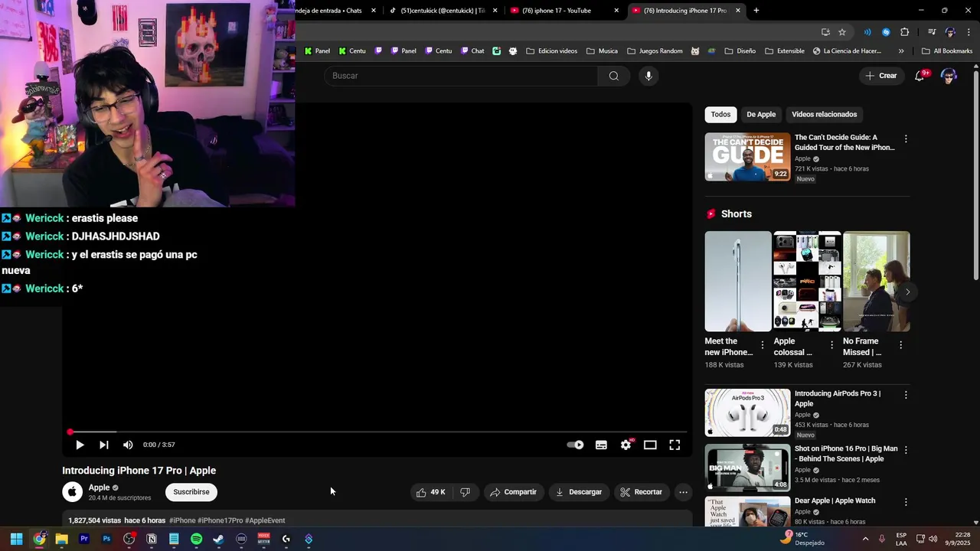
Task: Open options for No Frame Missed short
Action: point(900,345)
